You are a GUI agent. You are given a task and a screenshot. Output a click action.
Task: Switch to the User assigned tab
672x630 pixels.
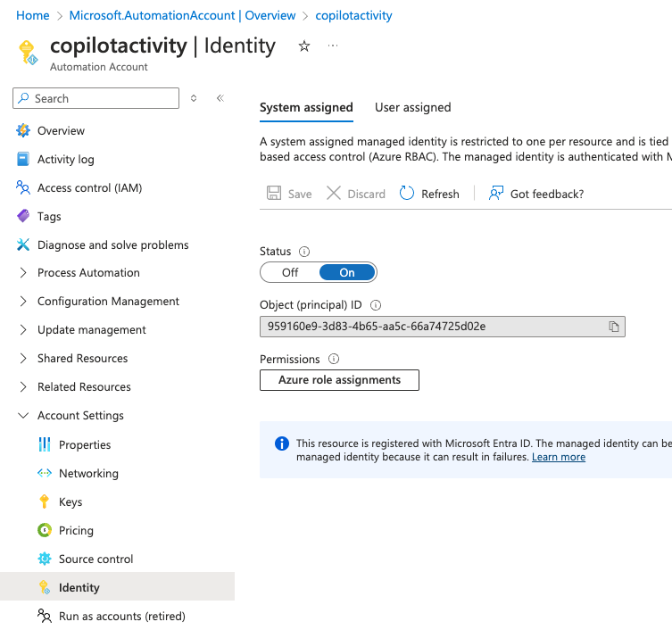tap(412, 107)
